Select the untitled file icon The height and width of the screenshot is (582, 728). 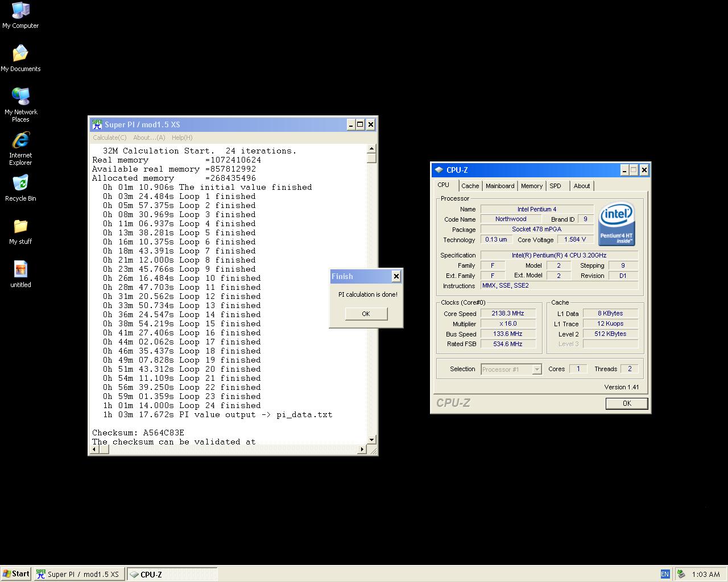(x=20, y=275)
